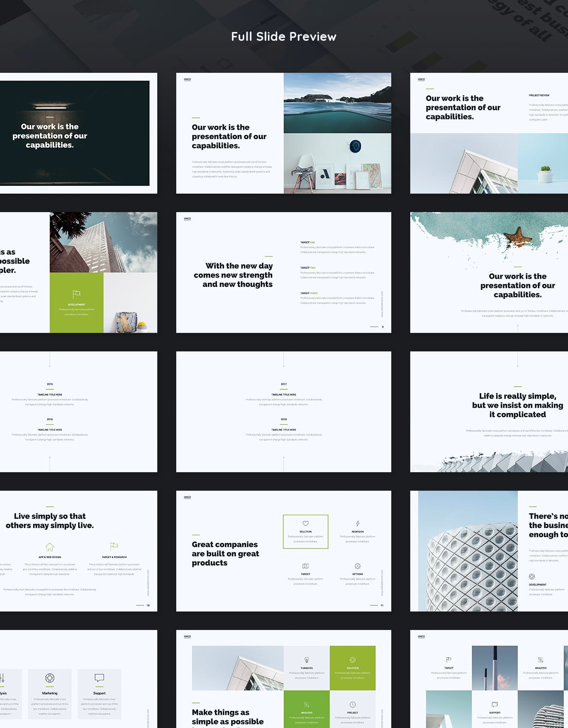Select the heart icon in the Solution box
Screen dimensions: 568x728
point(305,523)
